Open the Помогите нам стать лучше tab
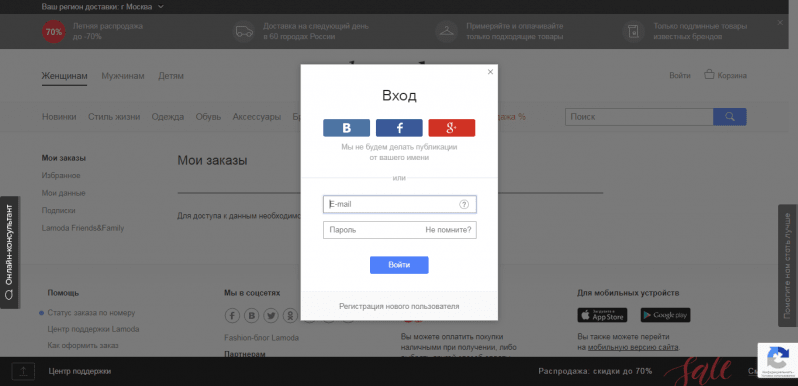 pyautogui.click(x=788, y=265)
